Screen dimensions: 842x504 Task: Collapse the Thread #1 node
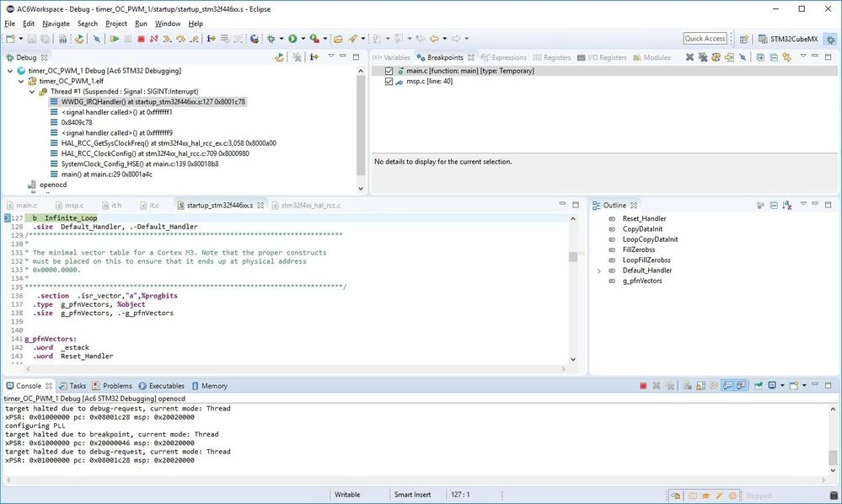tap(32, 92)
